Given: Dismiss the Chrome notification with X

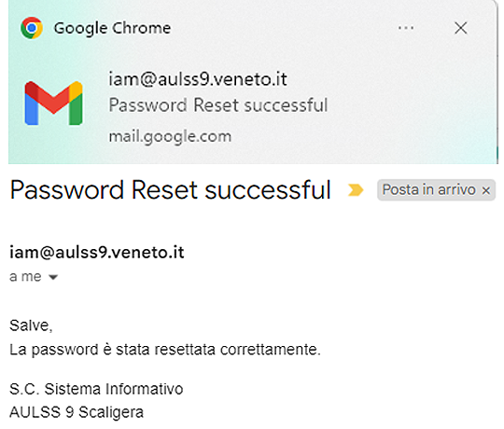Looking at the screenshot, I should click(x=461, y=28).
